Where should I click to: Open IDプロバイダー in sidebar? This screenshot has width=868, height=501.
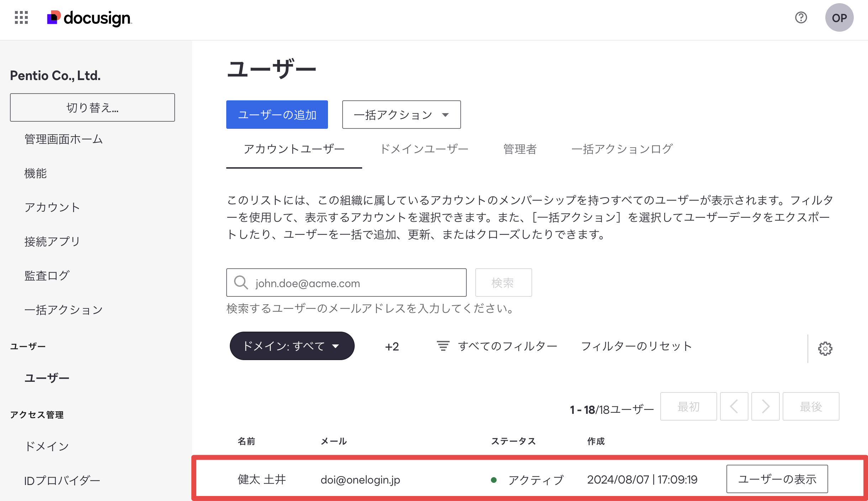tap(62, 480)
